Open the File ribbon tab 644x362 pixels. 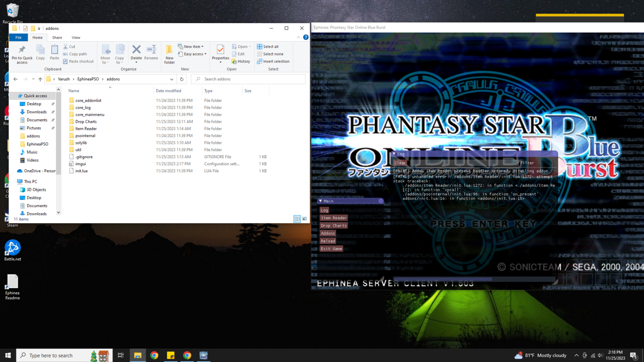click(x=19, y=38)
